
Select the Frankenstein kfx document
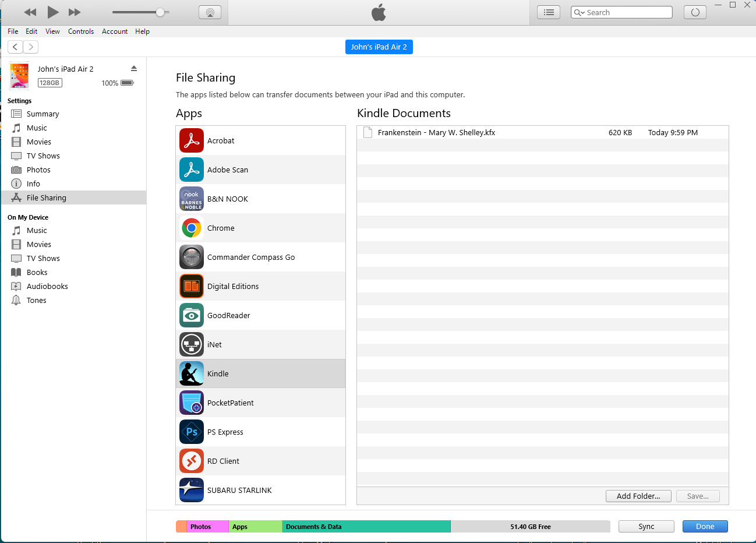pos(542,132)
